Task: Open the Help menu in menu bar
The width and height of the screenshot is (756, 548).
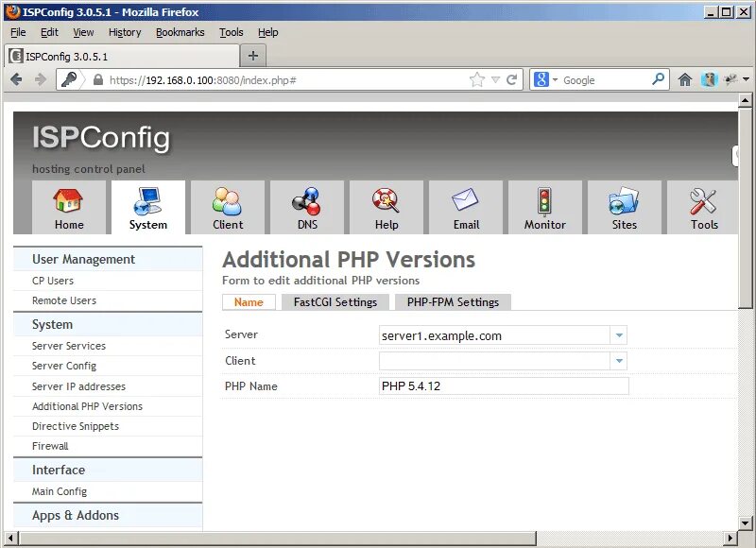Action: tap(268, 32)
